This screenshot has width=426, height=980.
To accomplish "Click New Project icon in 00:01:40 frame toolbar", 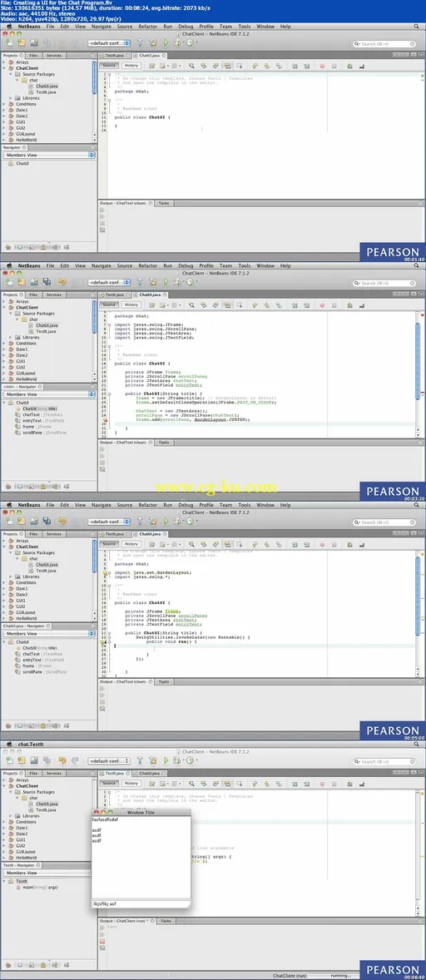I will tap(22, 43).
